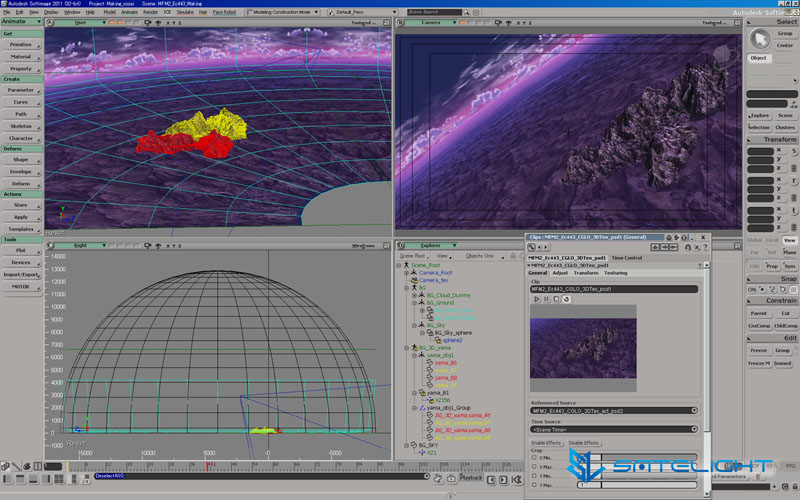Switch to the Texturing tab

coord(615,272)
